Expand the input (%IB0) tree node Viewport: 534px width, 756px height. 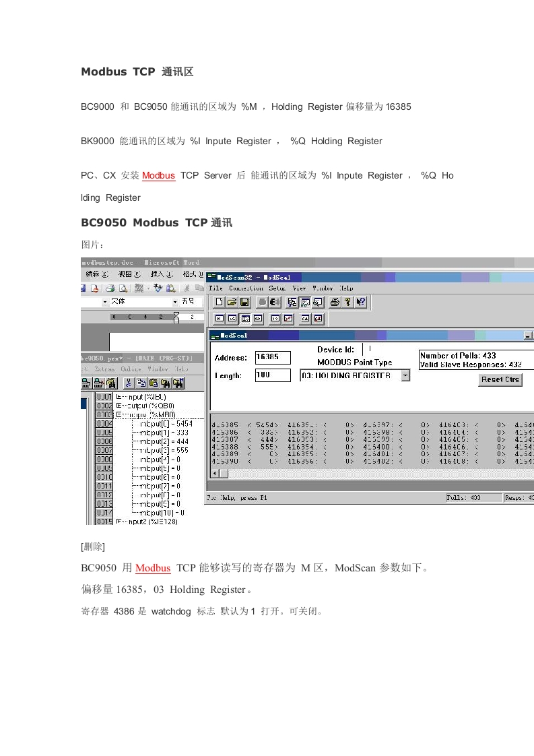(119, 397)
